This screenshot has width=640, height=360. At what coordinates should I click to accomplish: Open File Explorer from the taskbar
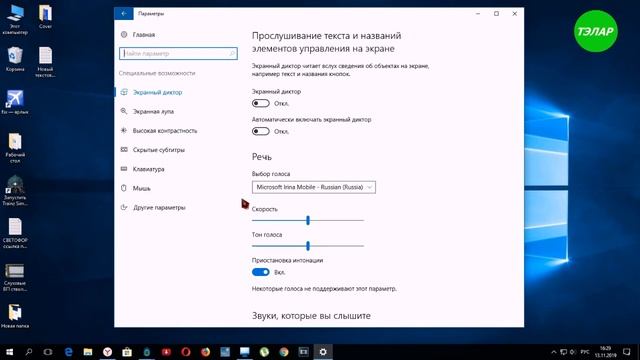[x=88, y=352]
